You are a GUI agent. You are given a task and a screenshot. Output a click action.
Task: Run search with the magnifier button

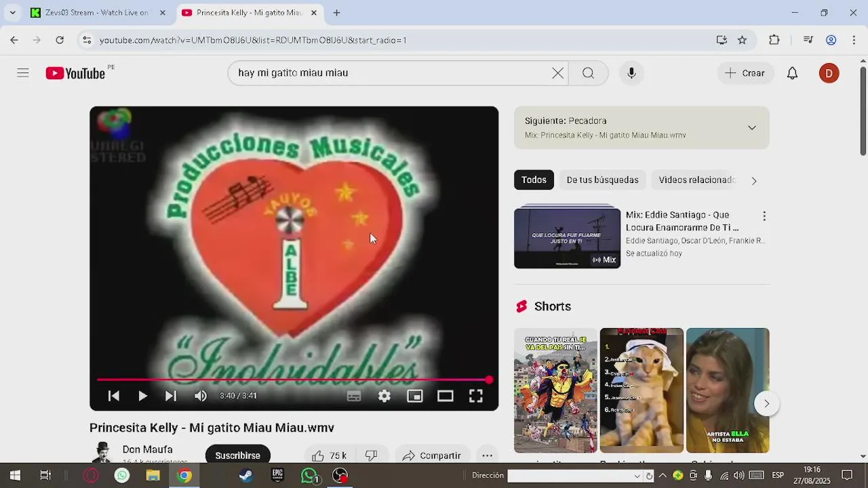coord(588,73)
